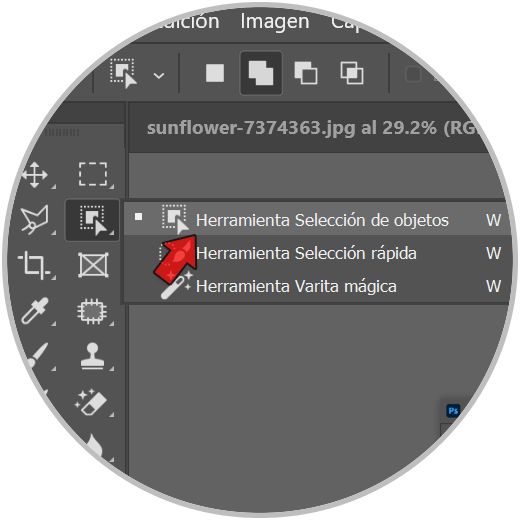Select the Eyedropper tool
Viewport: 520px width, 520px height.
coord(35,311)
